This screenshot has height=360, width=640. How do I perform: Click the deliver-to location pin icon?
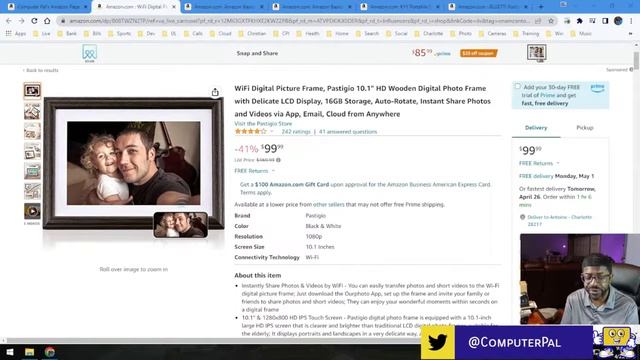(522, 217)
